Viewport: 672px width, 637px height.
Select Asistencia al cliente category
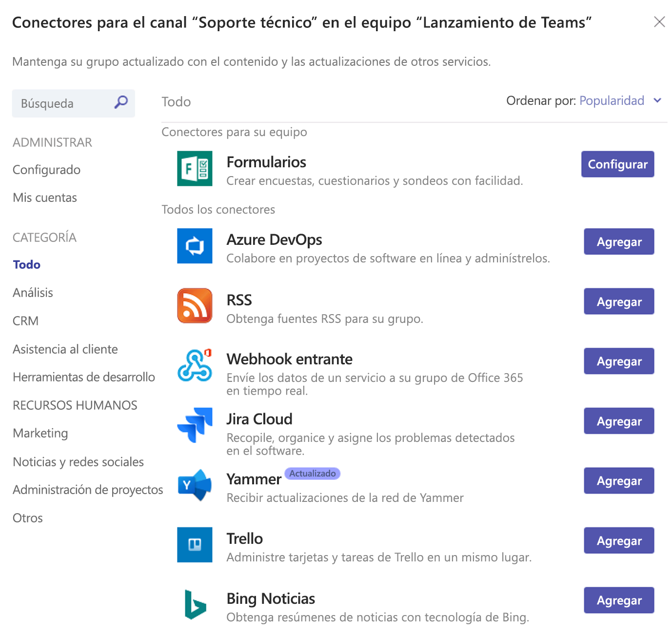(65, 349)
